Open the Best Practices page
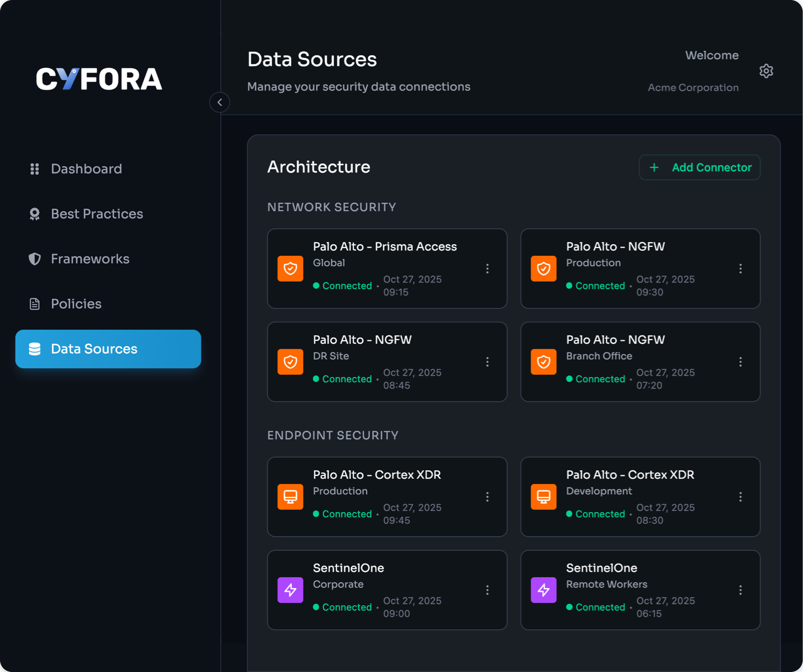Screen dimensions: 803x672 pos(108,214)
